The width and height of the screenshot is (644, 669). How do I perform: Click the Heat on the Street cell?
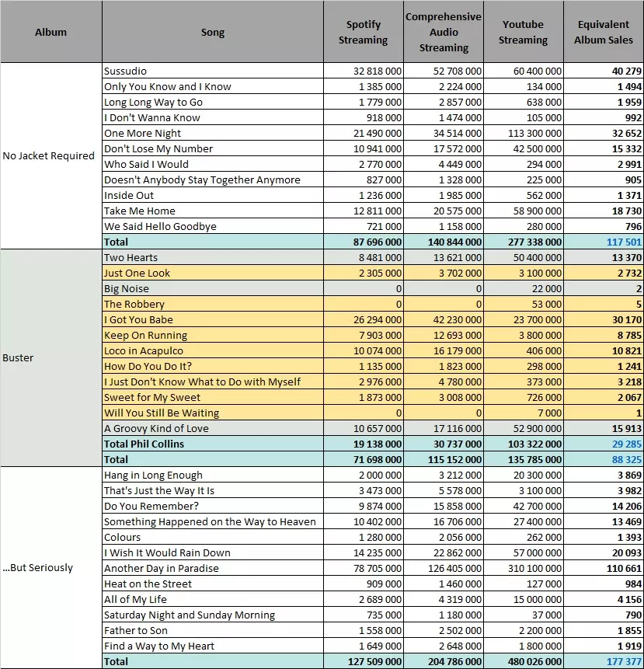(213, 584)
